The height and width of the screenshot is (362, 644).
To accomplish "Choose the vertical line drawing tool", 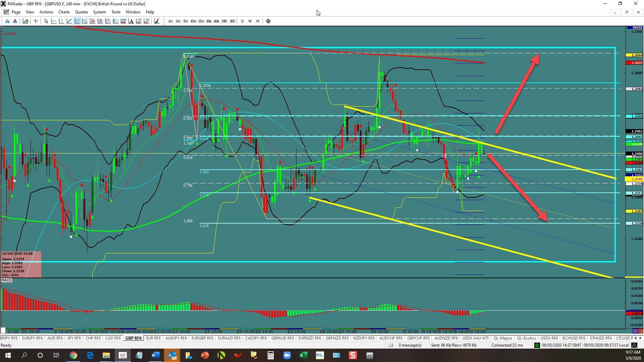I will click(x=61, y=21).
